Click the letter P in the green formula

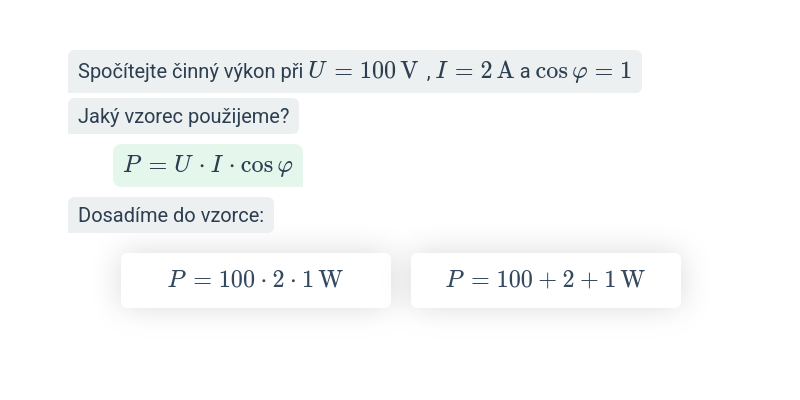(x=132, y=165)
